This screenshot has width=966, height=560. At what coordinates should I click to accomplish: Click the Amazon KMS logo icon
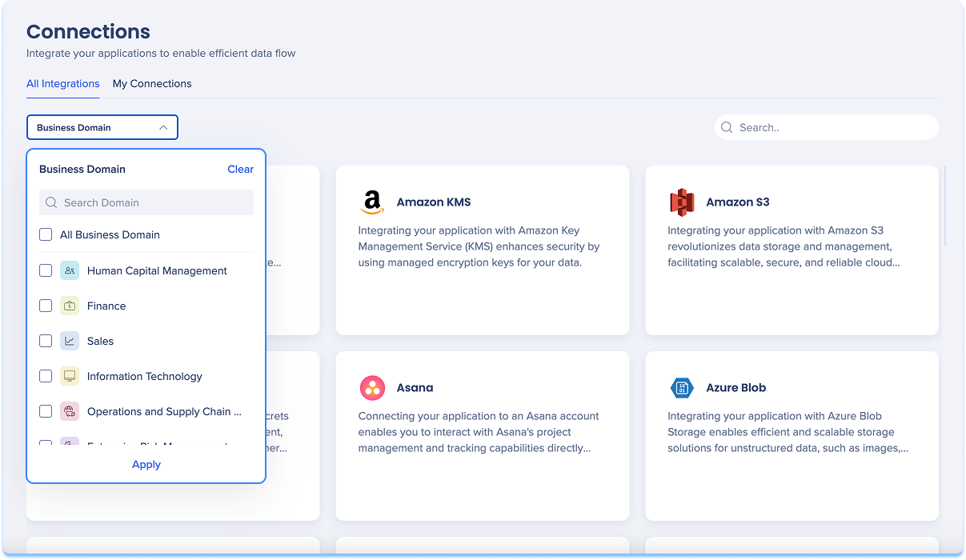click(x=372, y=202)
